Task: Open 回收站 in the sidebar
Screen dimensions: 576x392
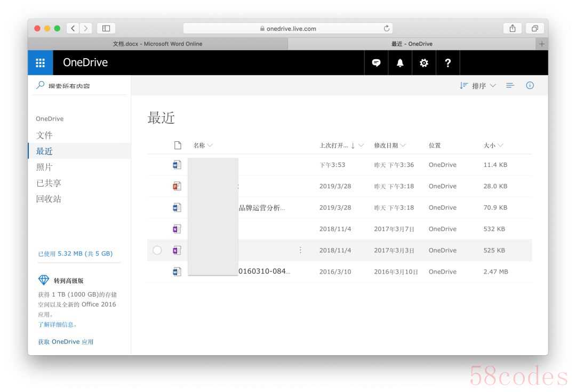Action: point(49,199)
